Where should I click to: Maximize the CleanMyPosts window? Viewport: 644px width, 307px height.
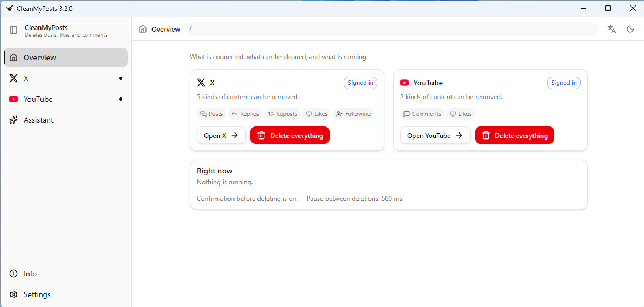point(608,8)
